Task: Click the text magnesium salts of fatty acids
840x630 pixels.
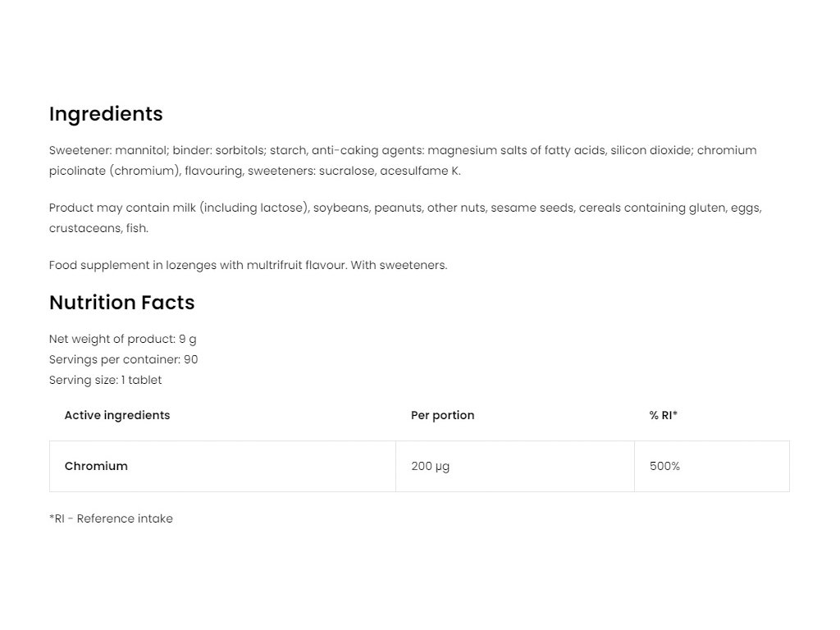Action: (x=516, y=150)
